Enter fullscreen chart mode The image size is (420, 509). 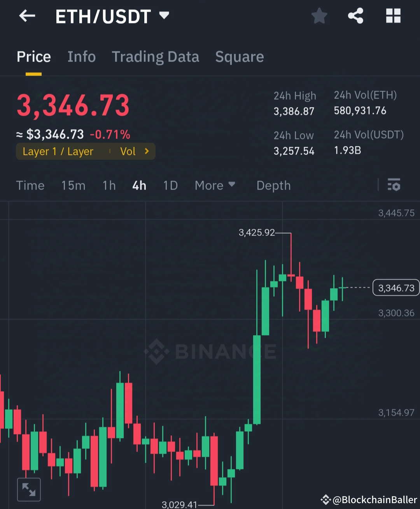pos(28,489)
